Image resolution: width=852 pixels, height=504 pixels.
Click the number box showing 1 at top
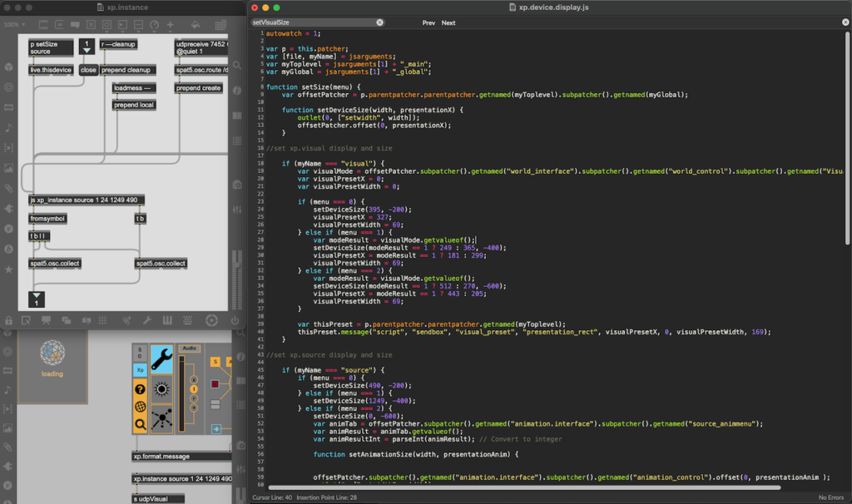pyautogui.click(x=87, y=46)
